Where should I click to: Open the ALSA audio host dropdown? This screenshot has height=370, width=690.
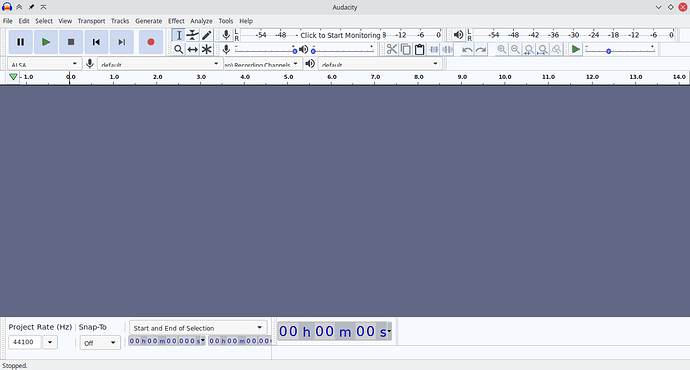point(44,64)
